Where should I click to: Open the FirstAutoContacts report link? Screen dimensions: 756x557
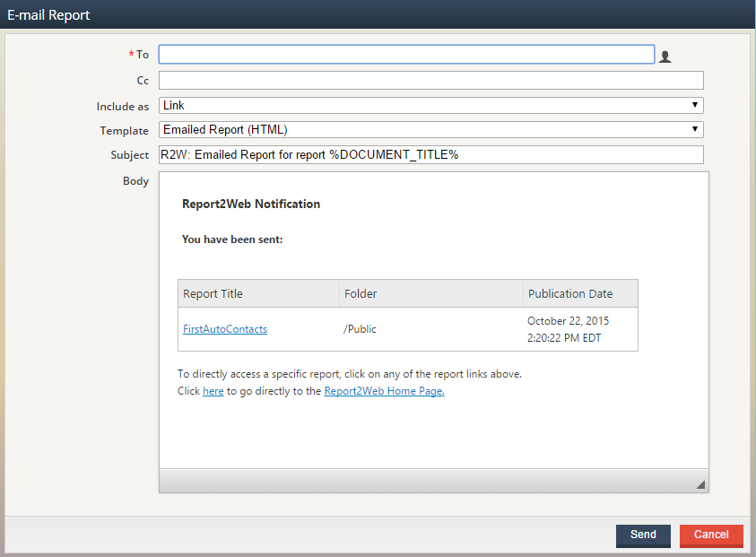[x=224, y=328]
